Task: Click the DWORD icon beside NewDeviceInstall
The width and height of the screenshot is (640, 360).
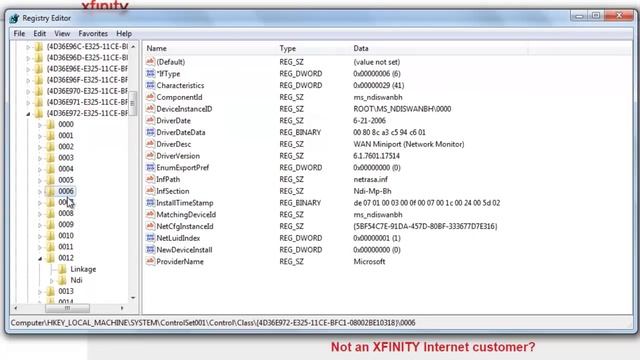Action: pyautogui.click(x=151, y=249)
